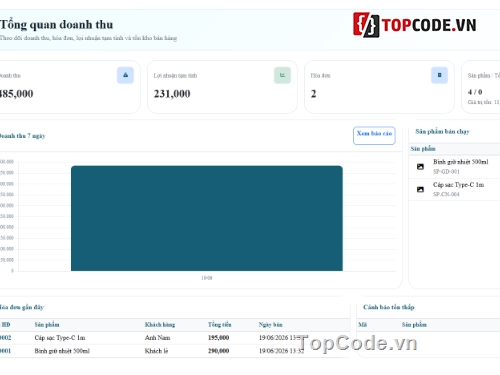Click the Bình giữ nhiệt 500ml image icon
The image size is (500, 375).
(420, 167)
